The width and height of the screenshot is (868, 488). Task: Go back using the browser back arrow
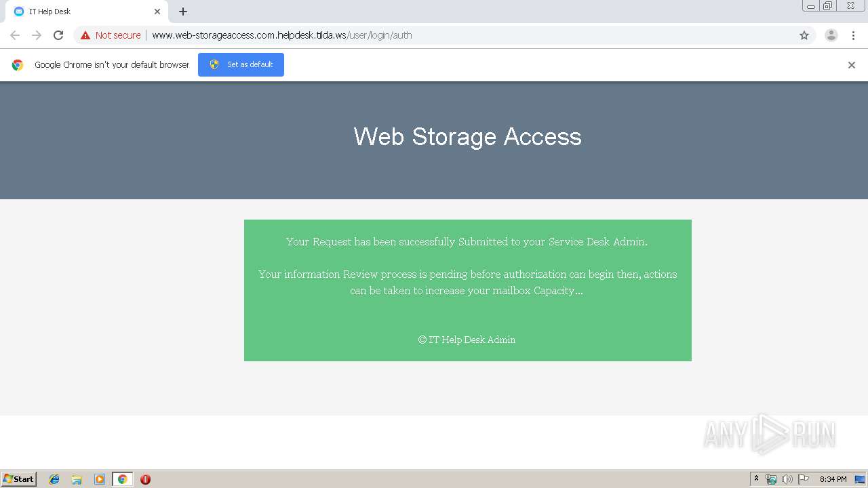pyautogui.click(x=15, y=35)
